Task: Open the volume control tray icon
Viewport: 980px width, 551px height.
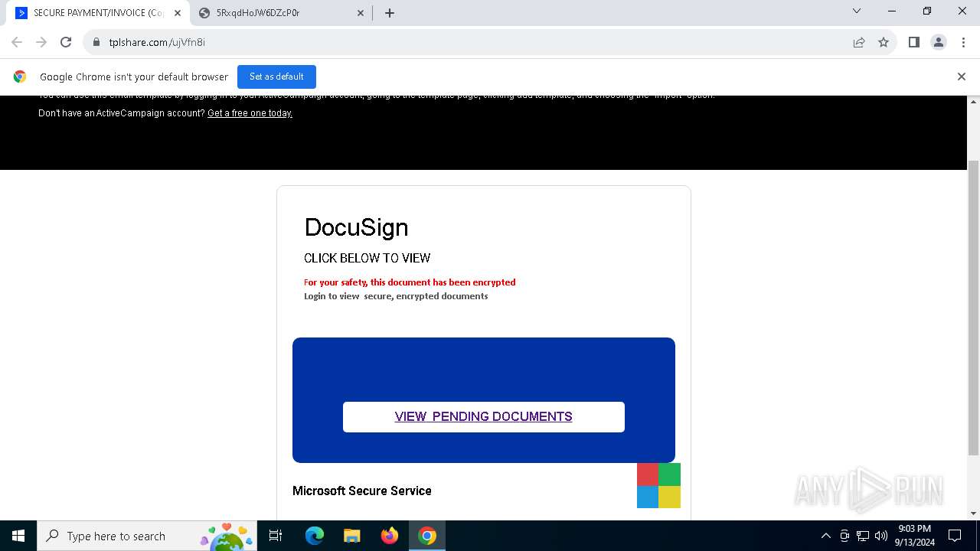Action: 881,536
